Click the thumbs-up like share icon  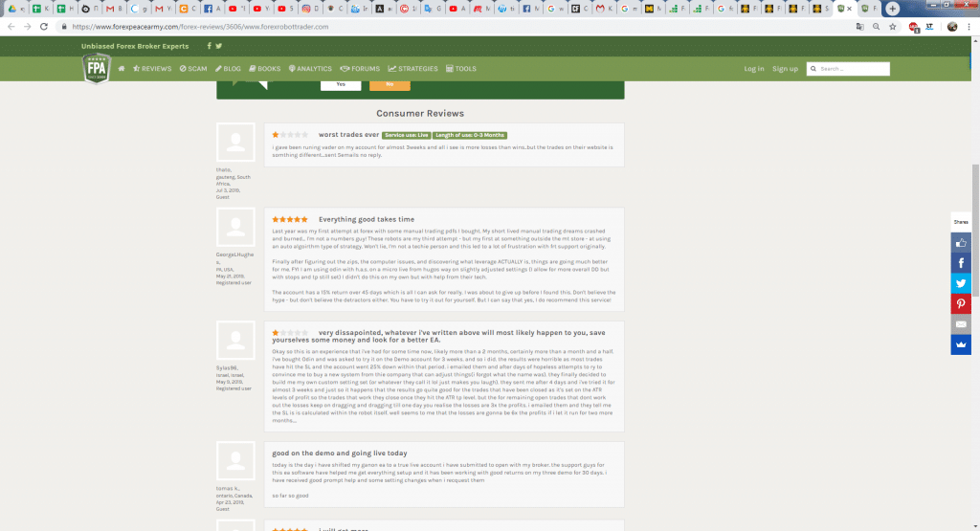click(961, 241)
